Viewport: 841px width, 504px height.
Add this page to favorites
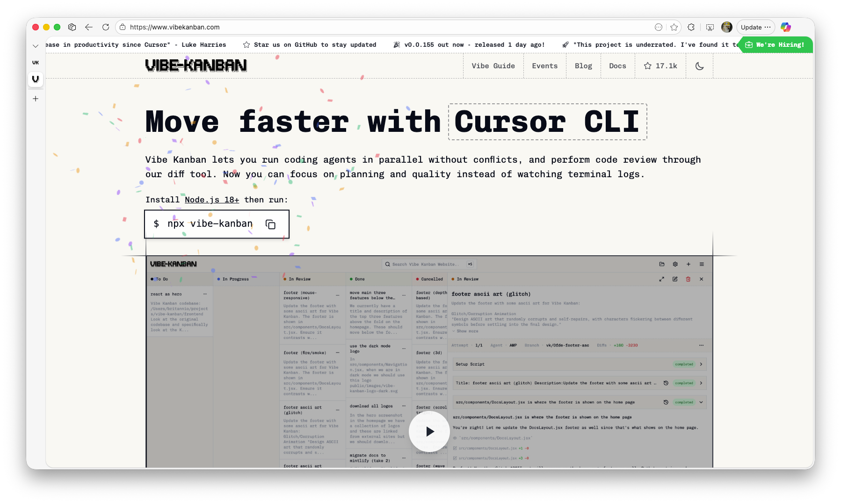click(674, 27)
